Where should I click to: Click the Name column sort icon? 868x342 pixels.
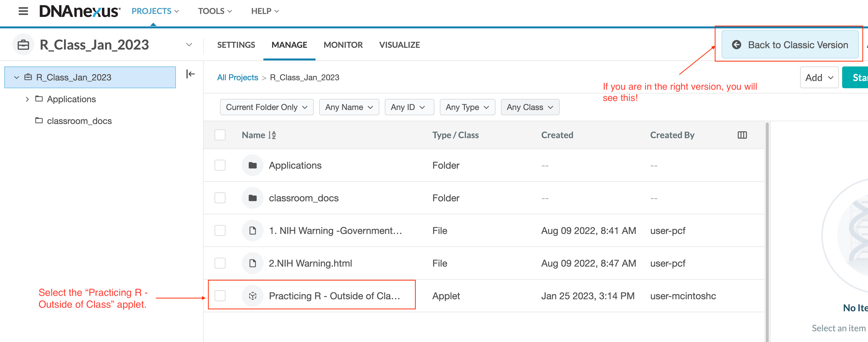pyautogui.click(x=272, y=135)
